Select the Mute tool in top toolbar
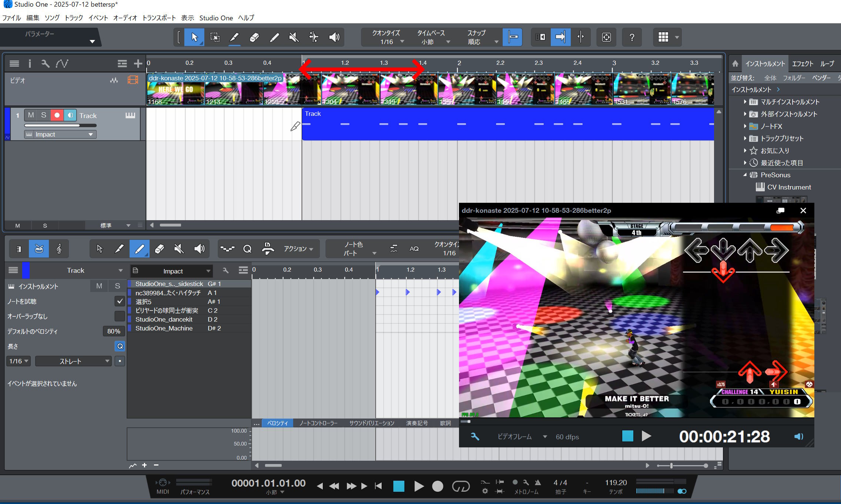This screenshot has height=504, width=841. pyautogui.click(x=294, y=37)
